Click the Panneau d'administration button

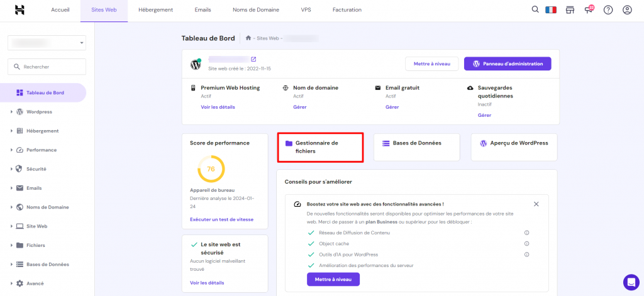pyautogui.click(x=508, y=64)
